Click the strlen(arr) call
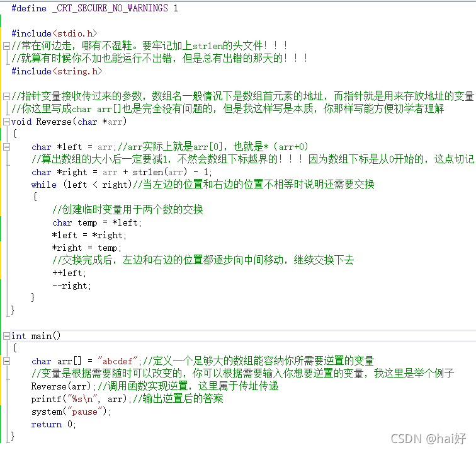Screen dimensions: 476x450 [x=160, y=172]
